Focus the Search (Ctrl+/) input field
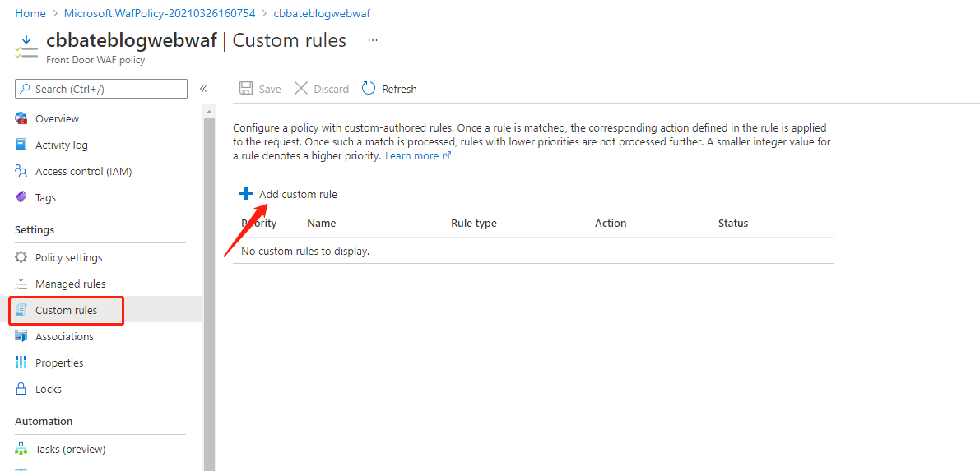Viewport: 980px width, 471px height. point(101,89)
